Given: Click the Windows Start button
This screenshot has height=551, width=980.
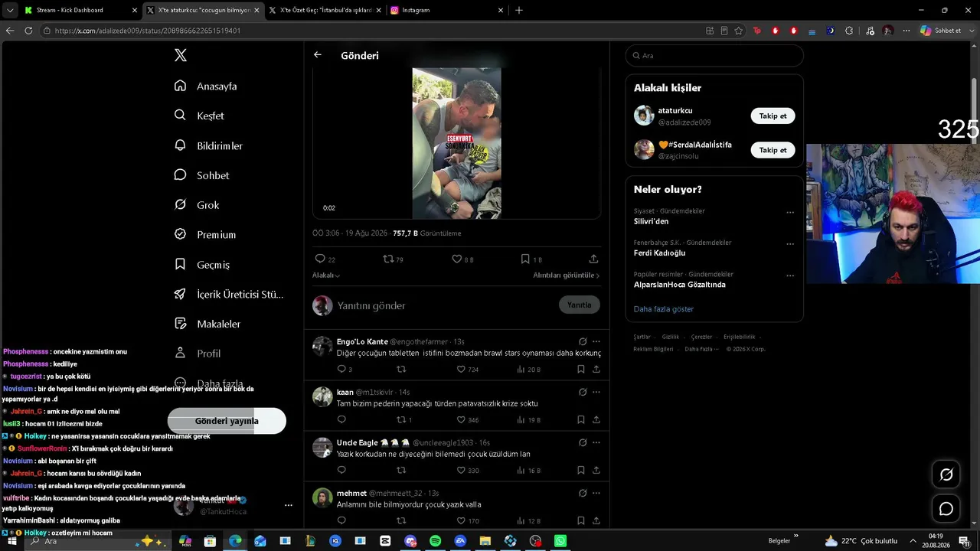Looking at the screenshot, I should click(x=12, y=541).
